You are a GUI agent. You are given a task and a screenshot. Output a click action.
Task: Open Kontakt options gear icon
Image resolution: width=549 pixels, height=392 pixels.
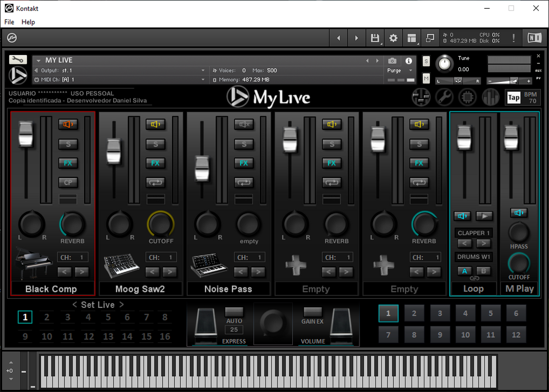point(393,38)
